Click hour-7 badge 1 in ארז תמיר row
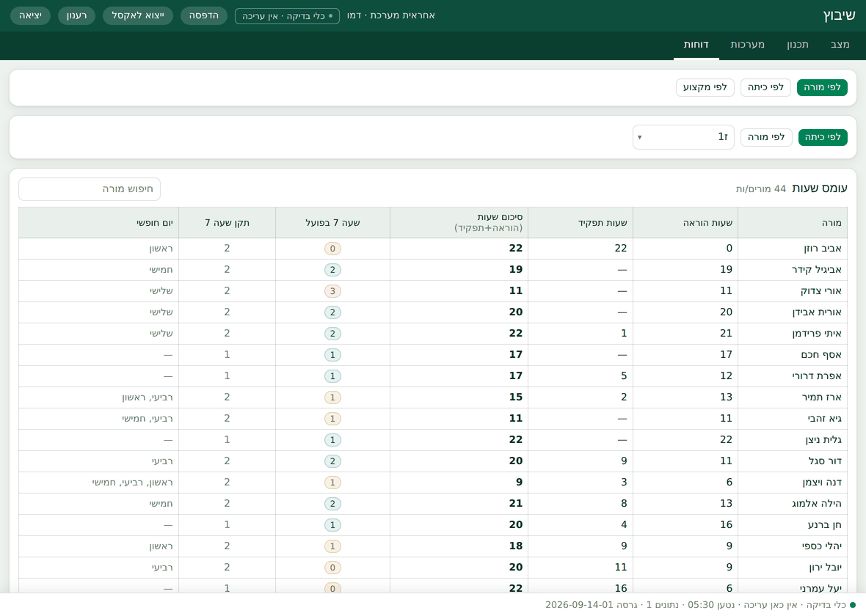The image size is (866, 616). coord(332,397)
